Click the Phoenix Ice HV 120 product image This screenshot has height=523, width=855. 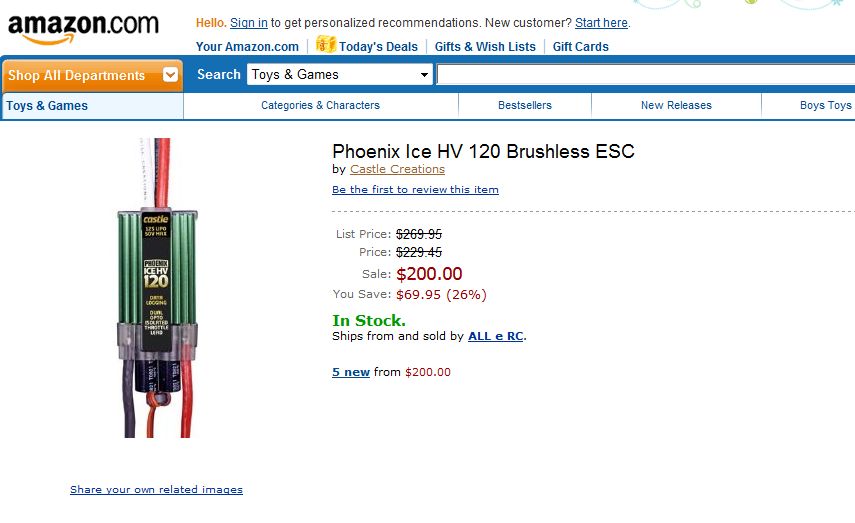click(x=157, y=287)
